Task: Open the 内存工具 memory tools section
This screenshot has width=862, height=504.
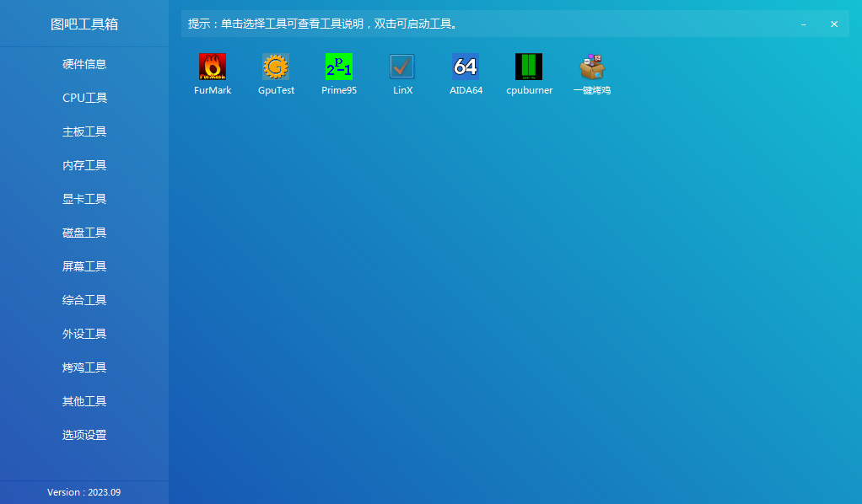Action: (x=84, y=165)
